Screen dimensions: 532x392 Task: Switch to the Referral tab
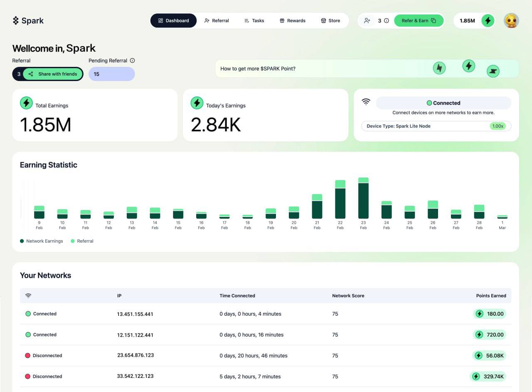217,21
